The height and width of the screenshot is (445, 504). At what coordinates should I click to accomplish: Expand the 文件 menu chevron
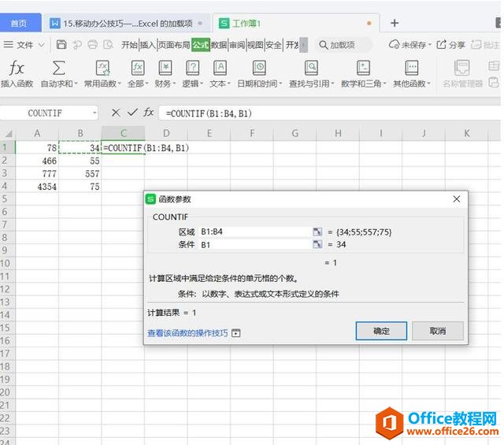[41, 45]
